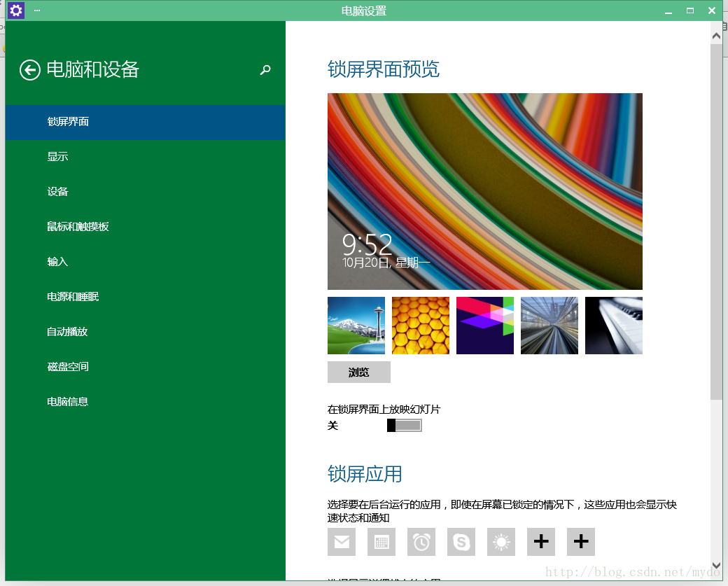
Task: Click the PC settings gear icon in title bar
Action: (x=16, y=11)
